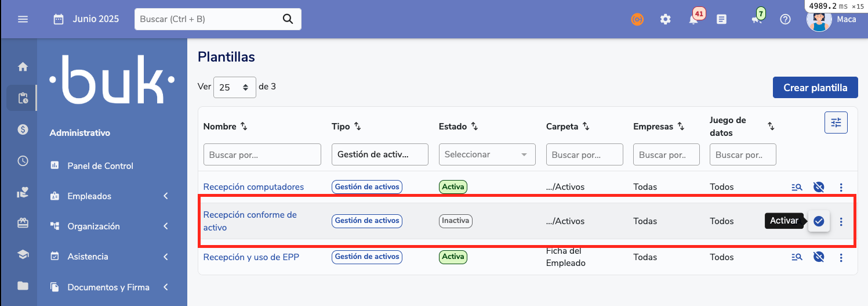Preview the Recepción computadores template
Viewport: 868px width, 306px height.
[x=797, y=187]
